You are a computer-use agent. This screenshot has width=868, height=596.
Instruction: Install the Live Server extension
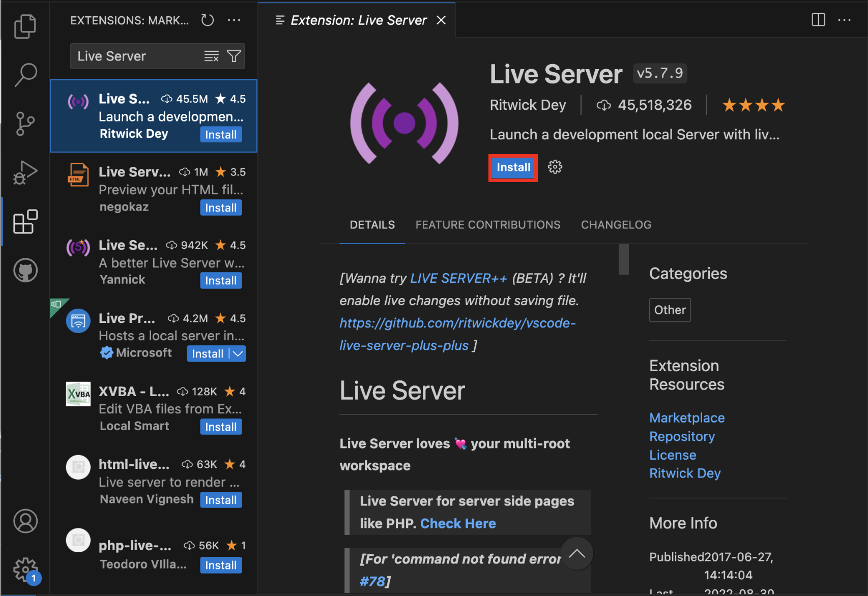click(512, 167)
